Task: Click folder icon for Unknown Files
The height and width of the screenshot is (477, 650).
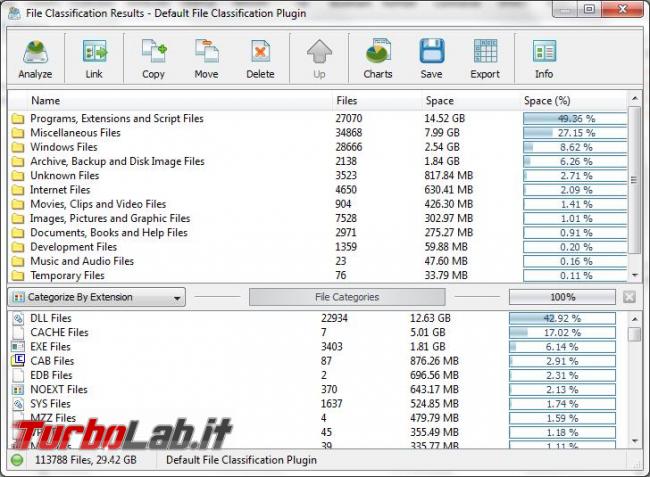Action: click(18, 176)
